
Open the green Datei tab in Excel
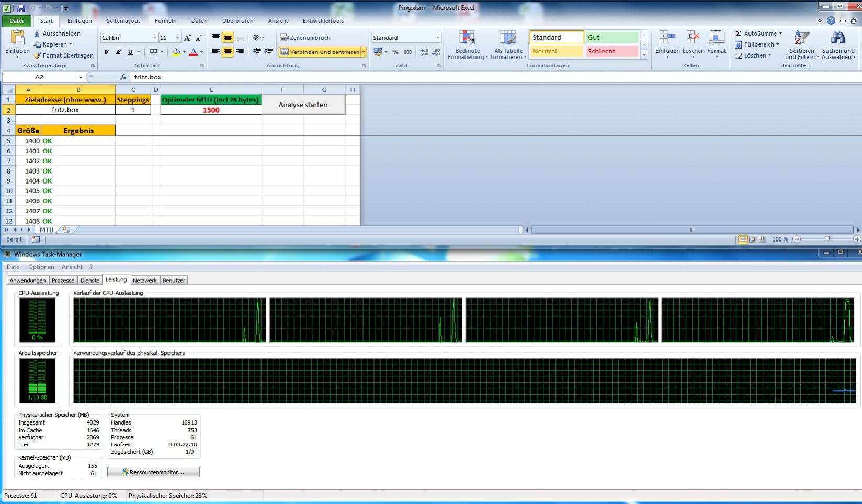pos(16,21)
